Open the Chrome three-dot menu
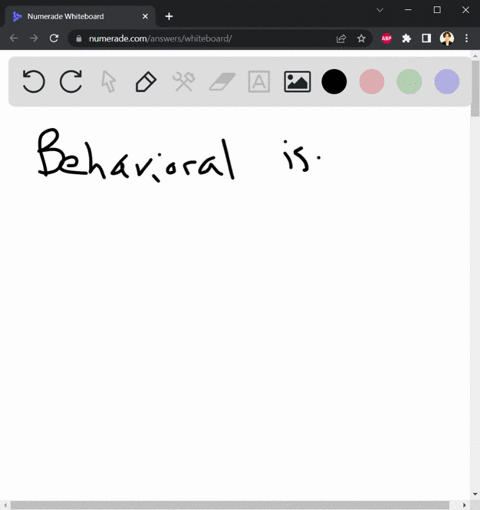Viewport: 480px width, 510px height. click(x=467, y=39)
